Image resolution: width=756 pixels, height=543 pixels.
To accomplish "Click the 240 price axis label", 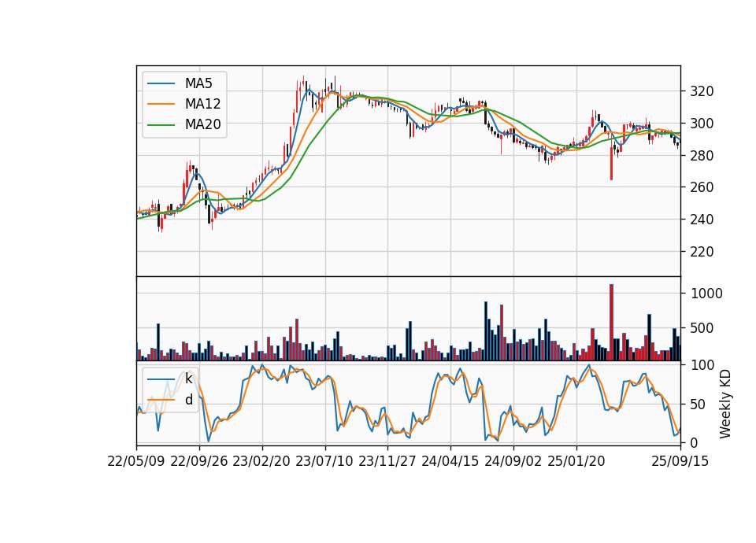I will (x=702, y=220).
